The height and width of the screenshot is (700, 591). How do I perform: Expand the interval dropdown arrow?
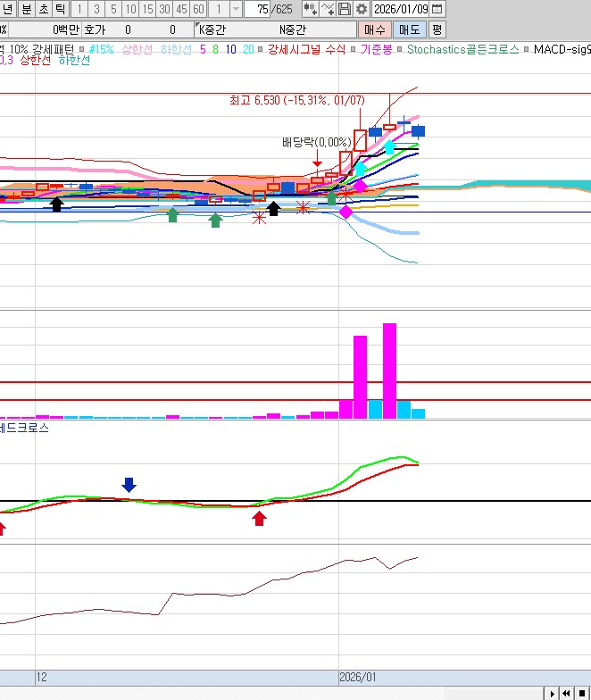(x=236, y=9)
